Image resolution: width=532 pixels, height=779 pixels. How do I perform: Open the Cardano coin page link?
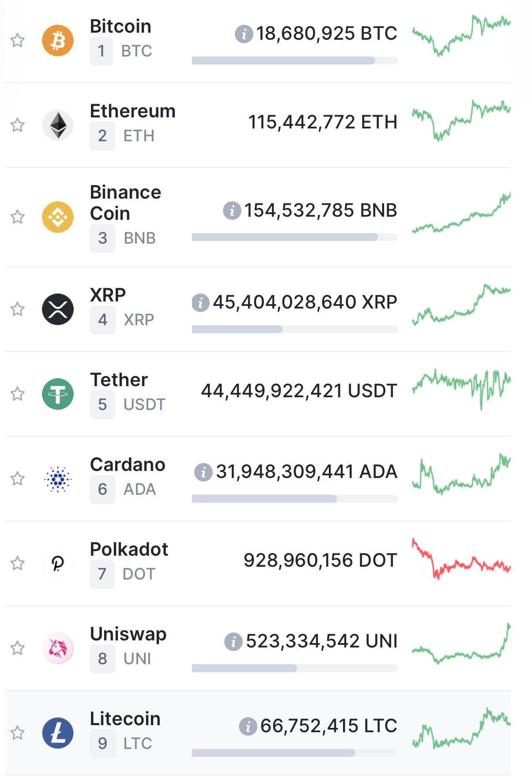pyautogui.click(x=128, y=465)
